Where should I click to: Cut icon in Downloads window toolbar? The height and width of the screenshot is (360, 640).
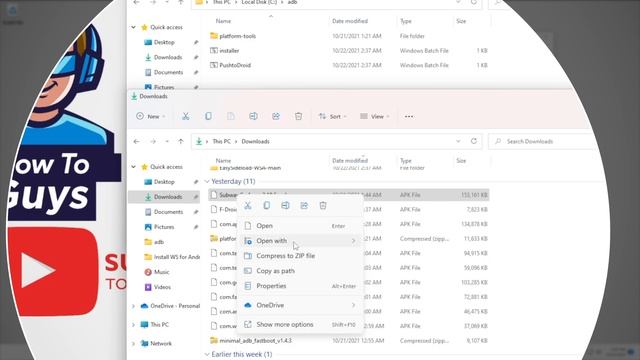pyautogui.click(x=186, y=116)
